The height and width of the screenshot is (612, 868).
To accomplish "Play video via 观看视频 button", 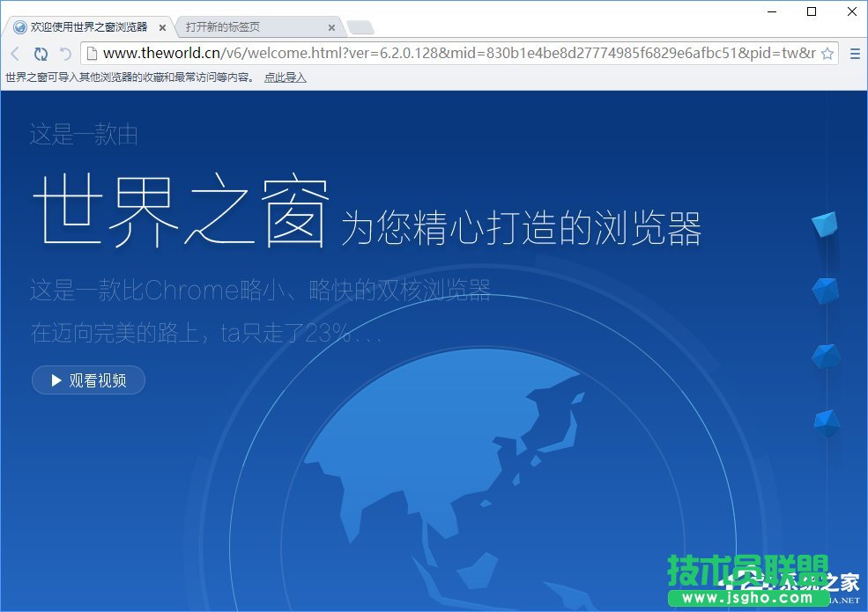I will point(89,380).
